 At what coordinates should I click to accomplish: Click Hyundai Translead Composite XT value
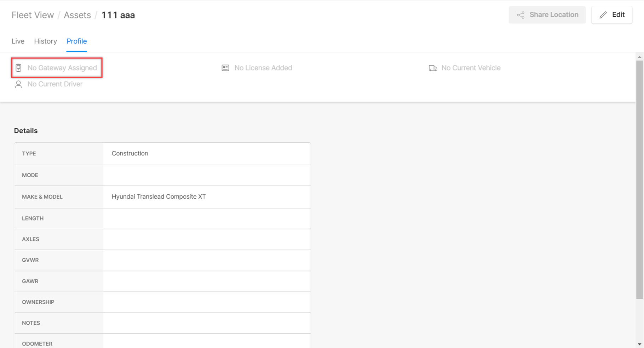pyautogui.click(x=159, y=196)
